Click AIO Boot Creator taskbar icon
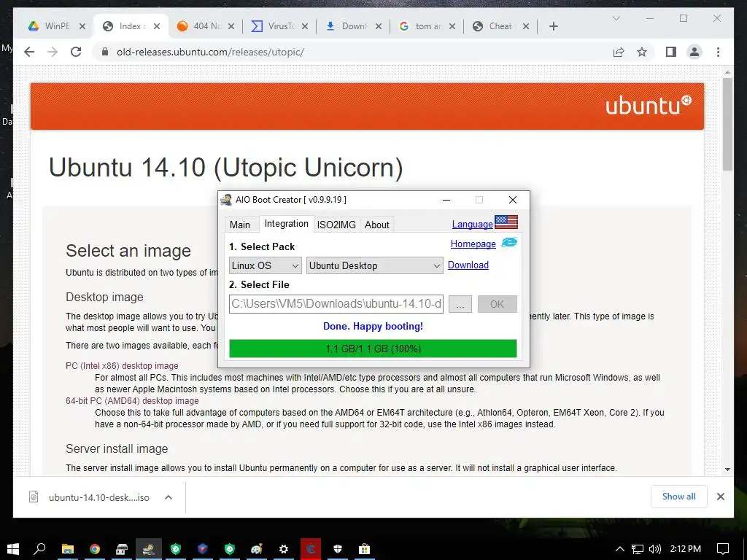 click(x=149, y=549)
